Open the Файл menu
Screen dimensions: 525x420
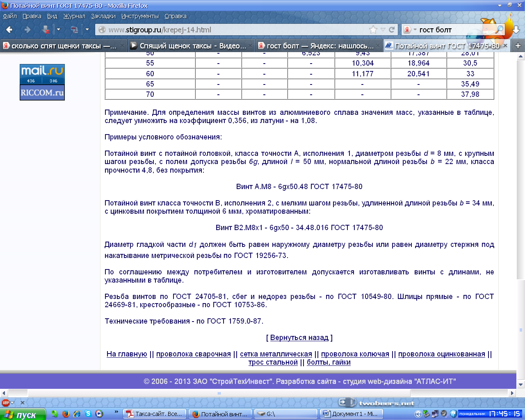[x=10, y=16]
